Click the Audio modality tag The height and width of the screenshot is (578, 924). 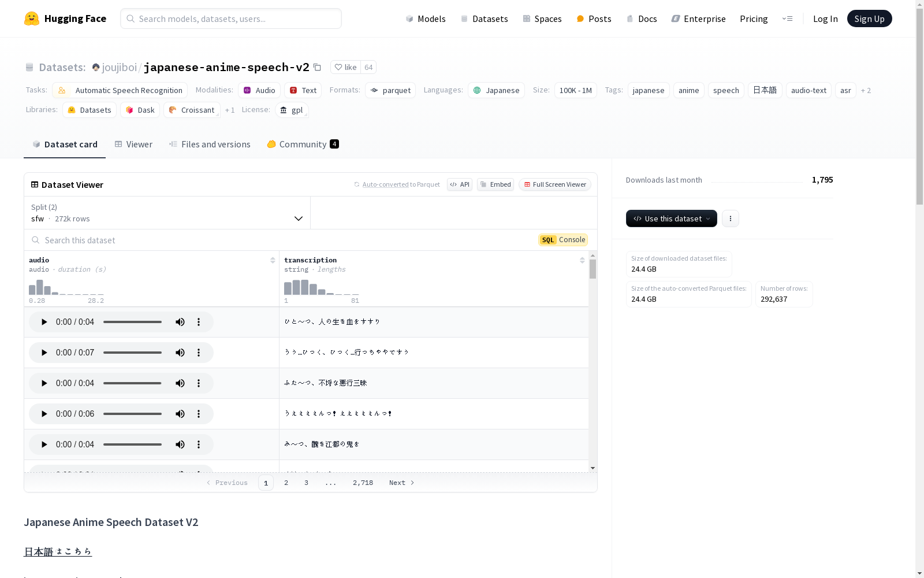259,90
